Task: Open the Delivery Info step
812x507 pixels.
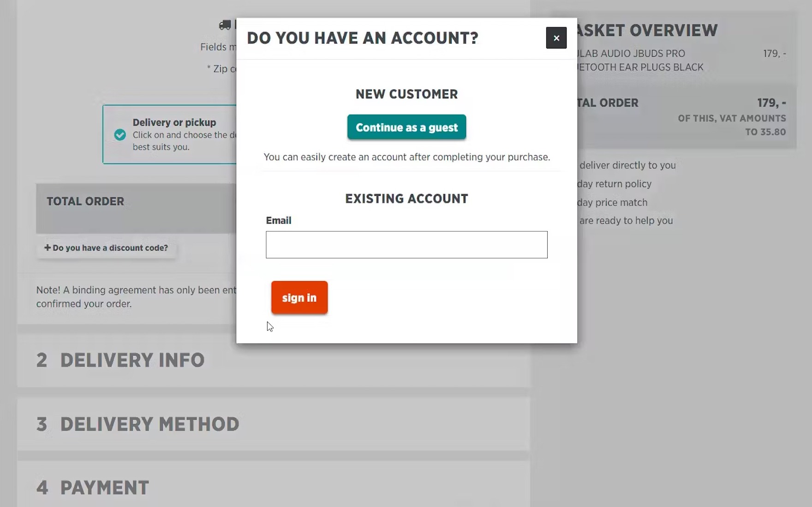Action: [x=132, y=360]
